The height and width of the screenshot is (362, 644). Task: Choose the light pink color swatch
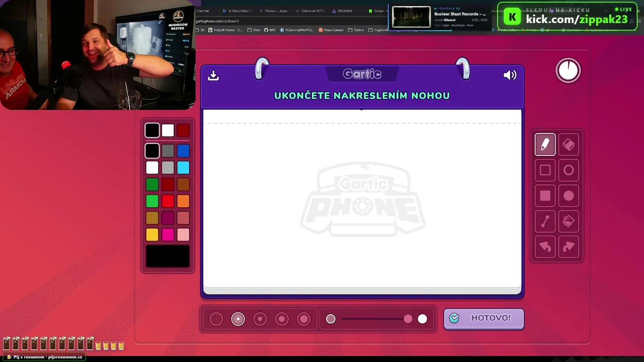tap(183, 234)
